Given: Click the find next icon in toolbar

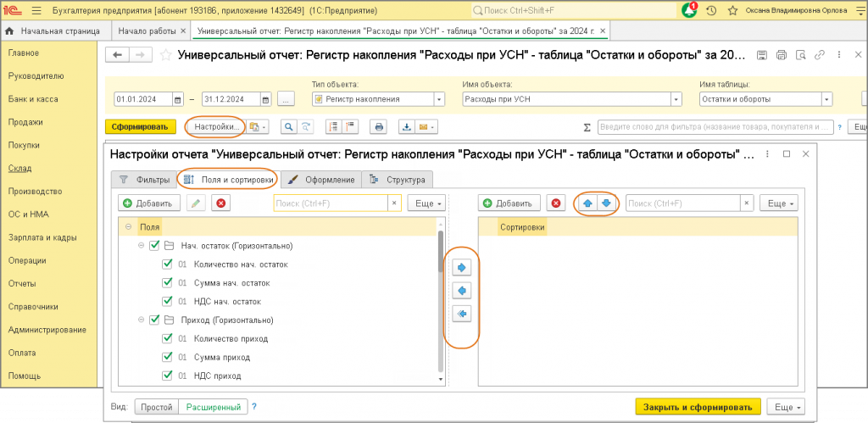Looking at the screenshot, I should point(305,127).
